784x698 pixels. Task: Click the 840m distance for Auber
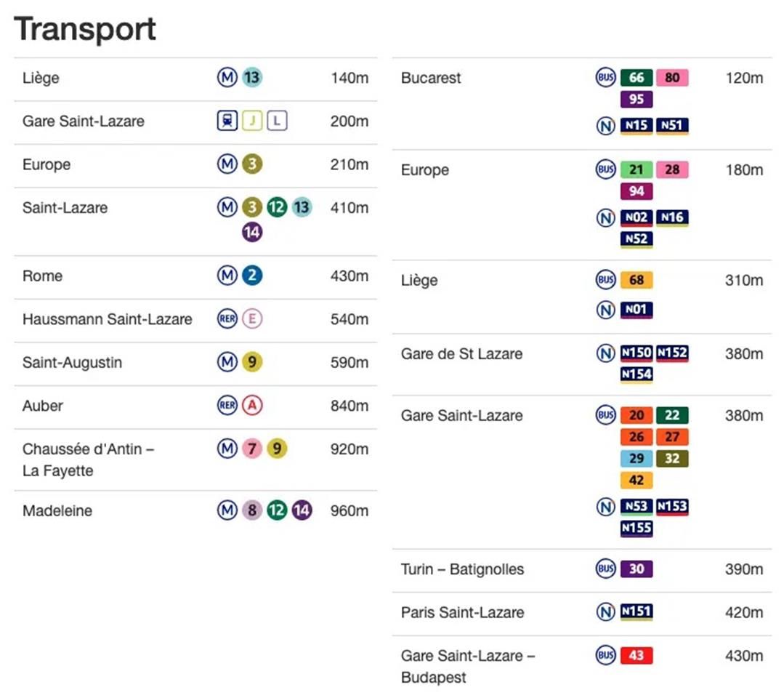[349, 406]
